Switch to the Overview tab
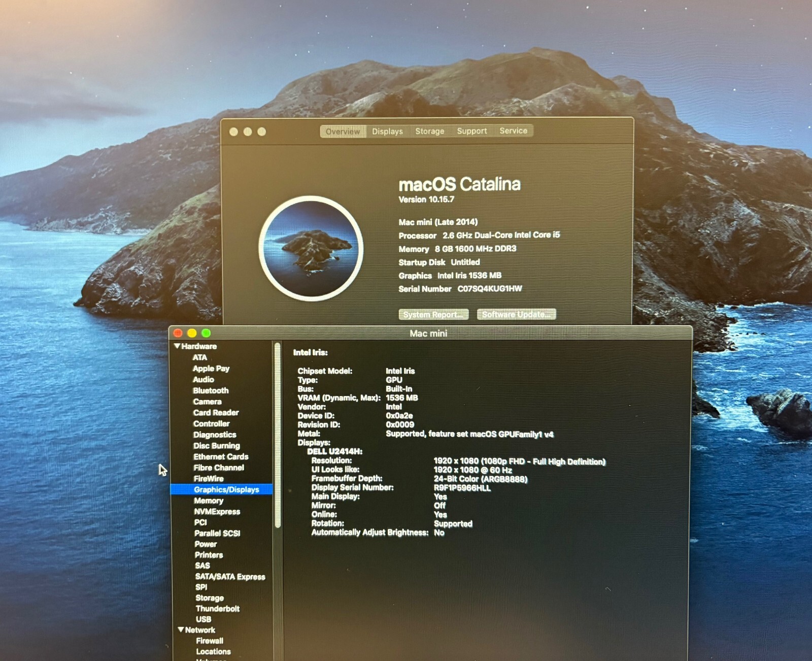This screenshot has height=661, width=812. (343, 131)
